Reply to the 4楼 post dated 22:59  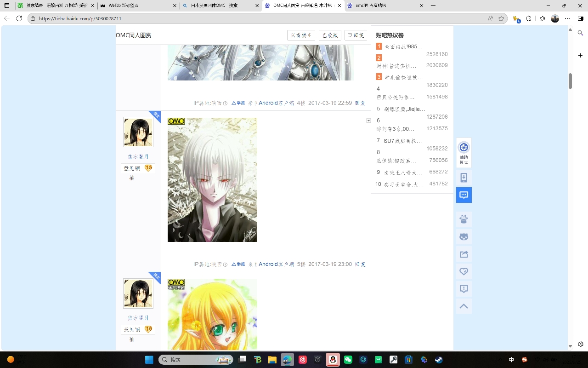point(360,103)
